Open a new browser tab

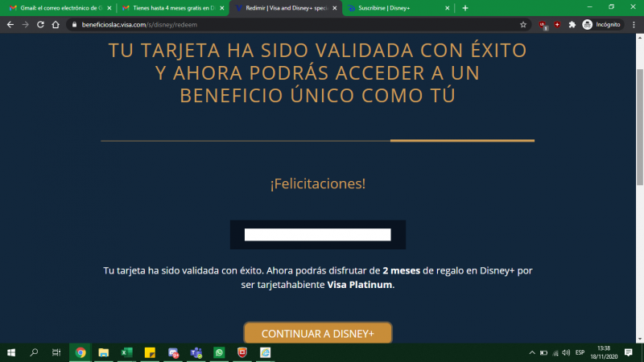click(x=465, y=8)
